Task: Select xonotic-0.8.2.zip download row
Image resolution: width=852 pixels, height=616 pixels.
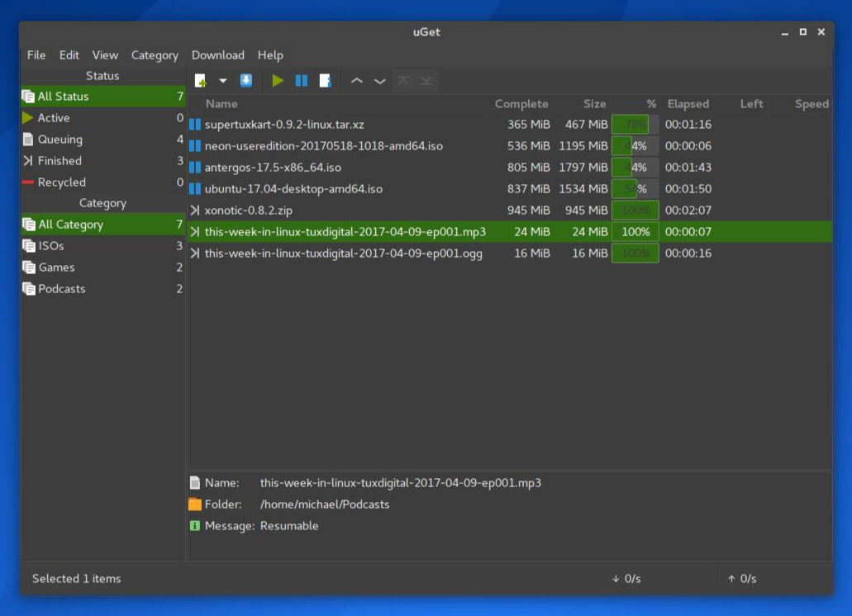Action: tap(248, 211)
